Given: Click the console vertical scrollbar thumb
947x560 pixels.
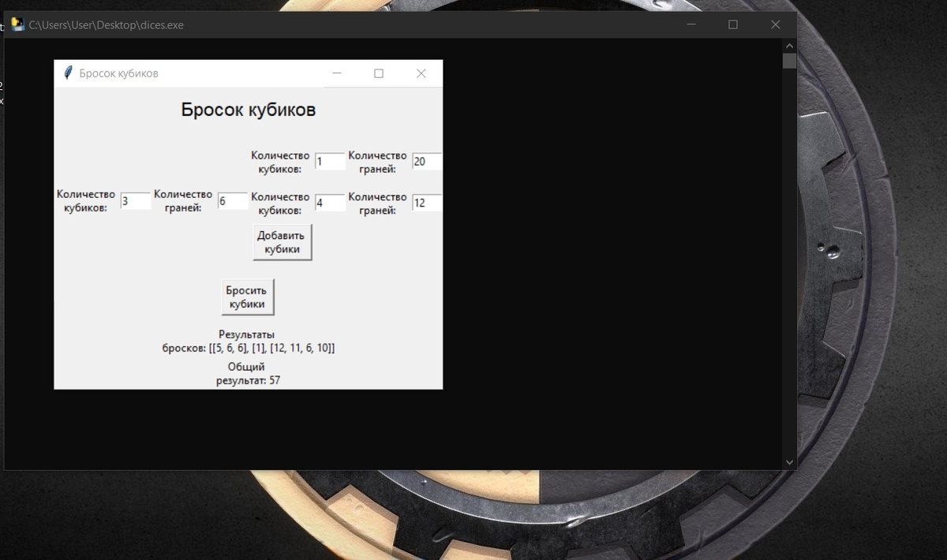Looking at the screenshot, I should coord(789,62).
